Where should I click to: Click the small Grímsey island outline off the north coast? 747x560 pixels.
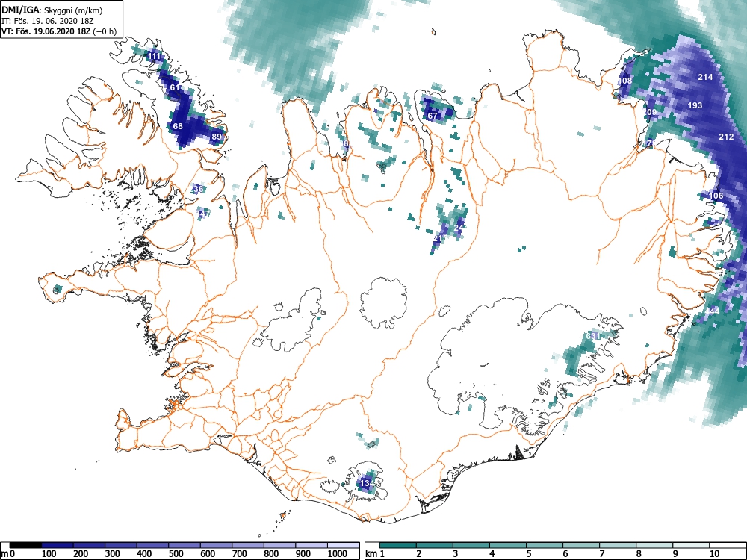(x=434, y=32)
